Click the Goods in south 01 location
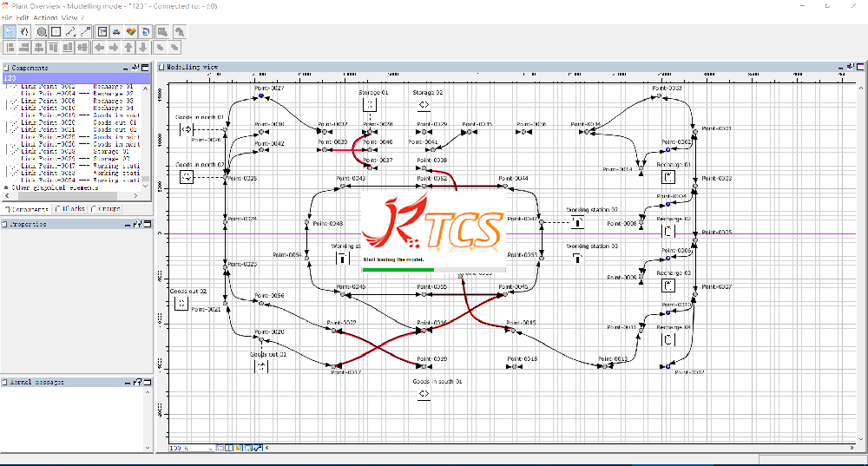 424,393
